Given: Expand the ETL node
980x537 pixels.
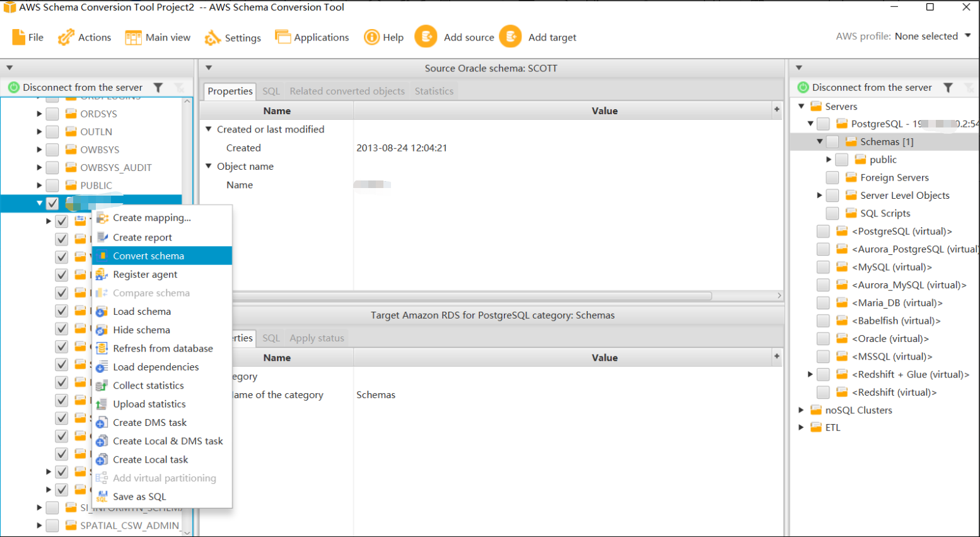Looking at the screenshot, I should click(x=802, y=427).
